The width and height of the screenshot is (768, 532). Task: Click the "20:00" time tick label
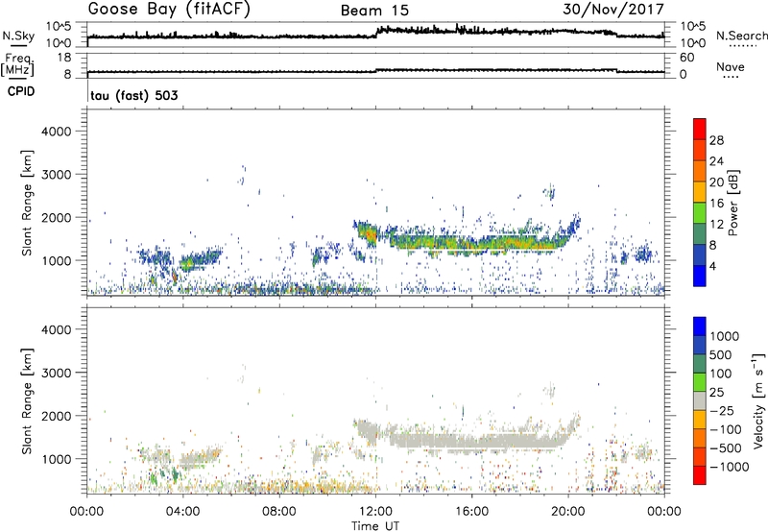(567, 512)
